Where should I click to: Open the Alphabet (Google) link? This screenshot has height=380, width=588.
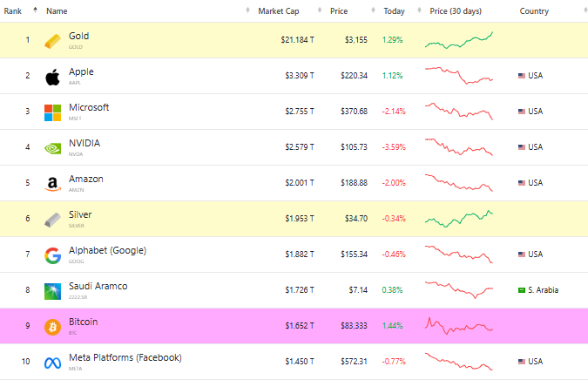point(108,251)
